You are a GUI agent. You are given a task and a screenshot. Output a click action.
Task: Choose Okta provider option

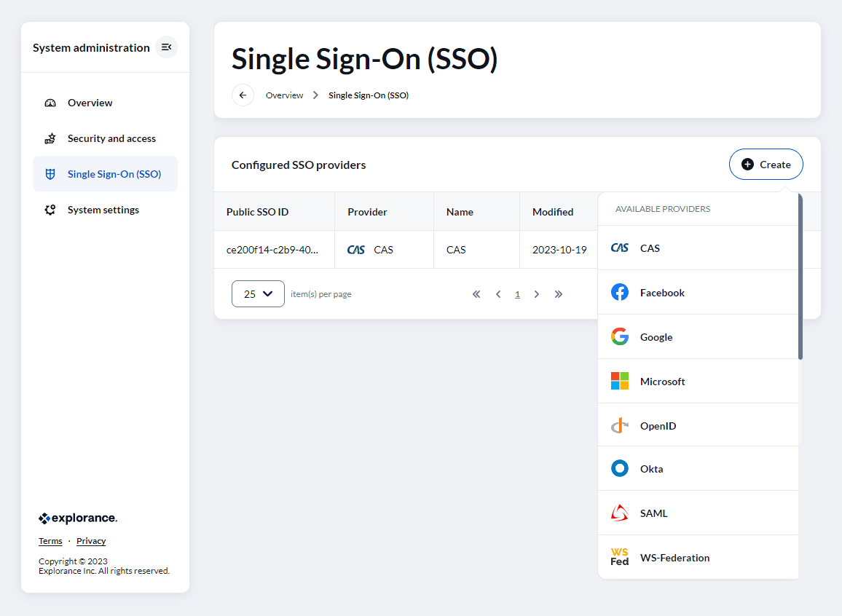coord(698,469)
